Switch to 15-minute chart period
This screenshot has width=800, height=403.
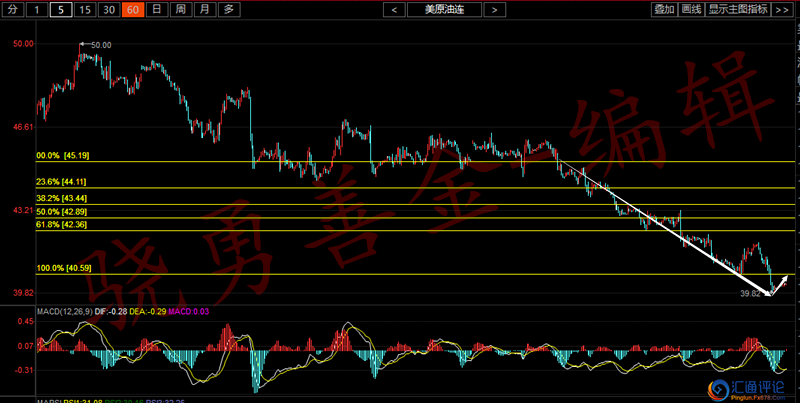click(x=85, y=9)
